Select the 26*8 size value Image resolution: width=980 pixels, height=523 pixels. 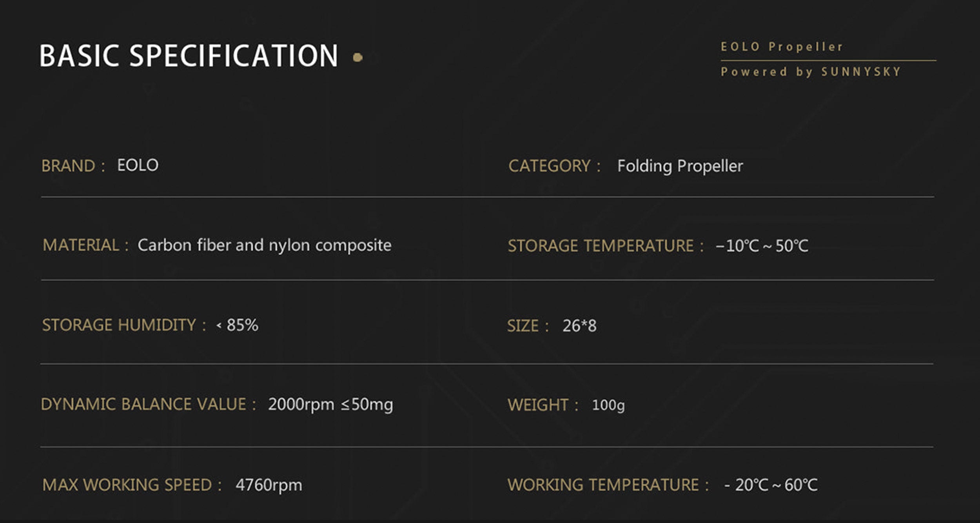tap(579, 326)
